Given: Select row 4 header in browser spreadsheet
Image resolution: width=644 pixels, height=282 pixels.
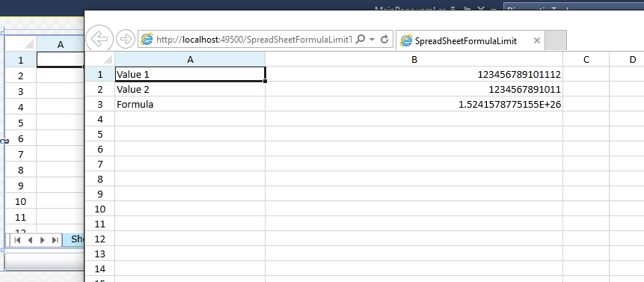Looking at the screenshot, I should click(x=99, y=119).
